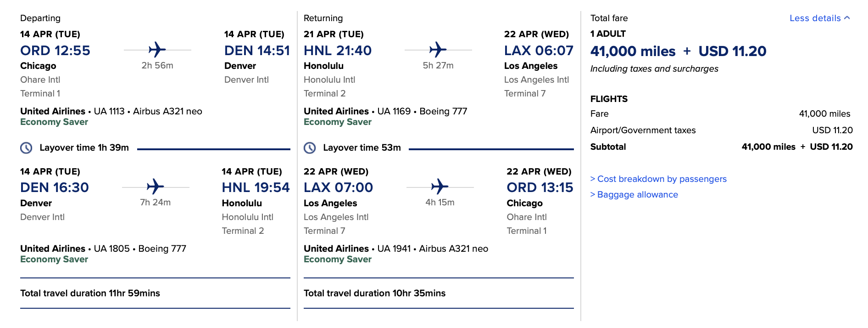
Task: Click Economy Saver label on returning flight
Action: (337, 122)
